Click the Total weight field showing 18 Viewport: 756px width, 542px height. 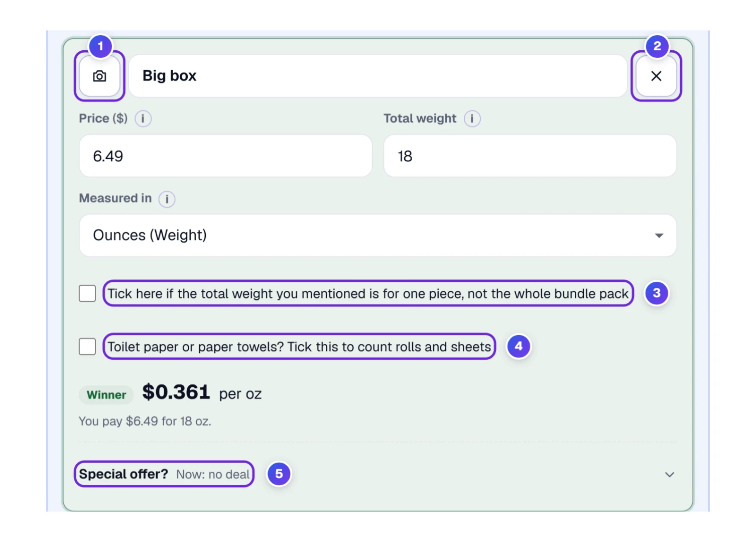(530, 156)
